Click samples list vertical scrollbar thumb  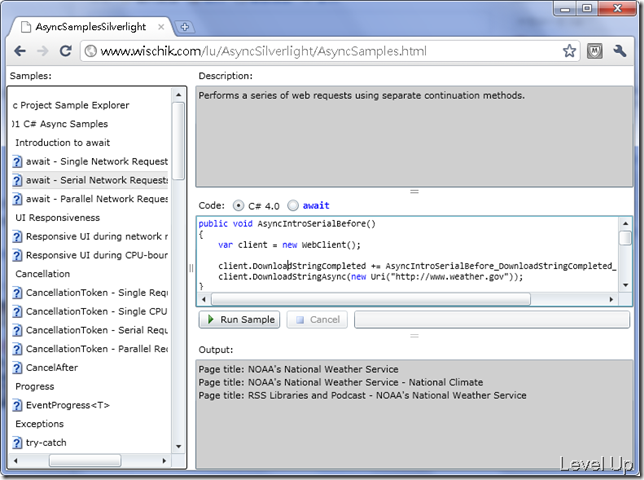tap(178, 141)
